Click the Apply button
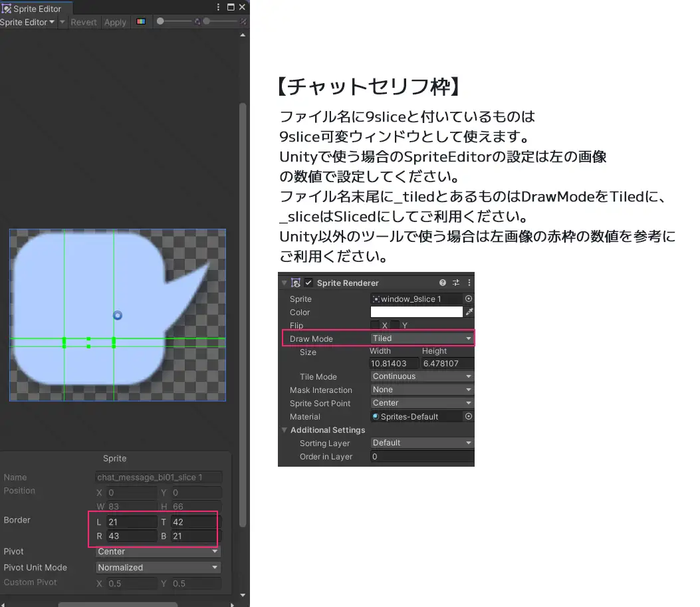The image size is (700, 607). point(114,22)
